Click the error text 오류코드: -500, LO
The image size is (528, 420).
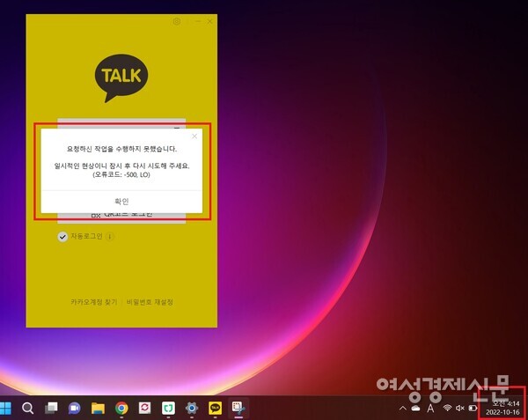(x=121, y=174)
